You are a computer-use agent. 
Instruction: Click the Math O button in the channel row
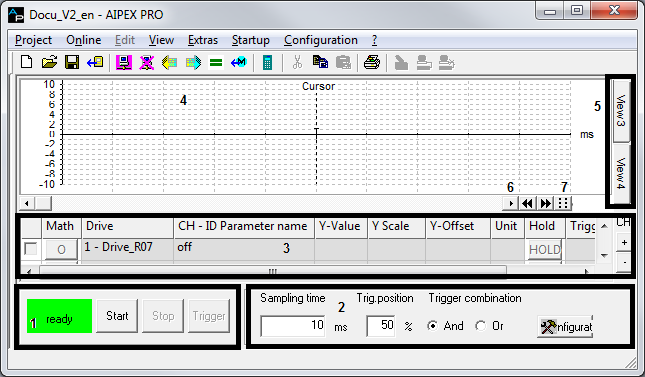click(x=61, y=249)
